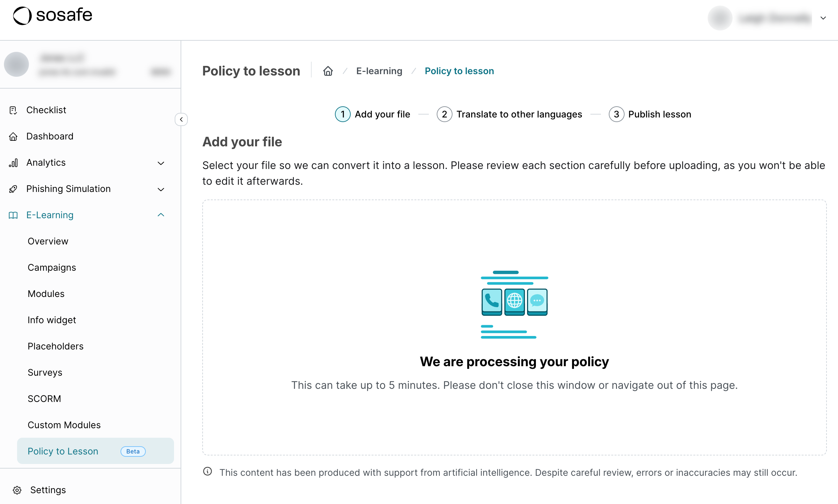Click the home breadcrumb icon
The height and width of the screenshot is (504, 838).
click(x=328, y=71)
